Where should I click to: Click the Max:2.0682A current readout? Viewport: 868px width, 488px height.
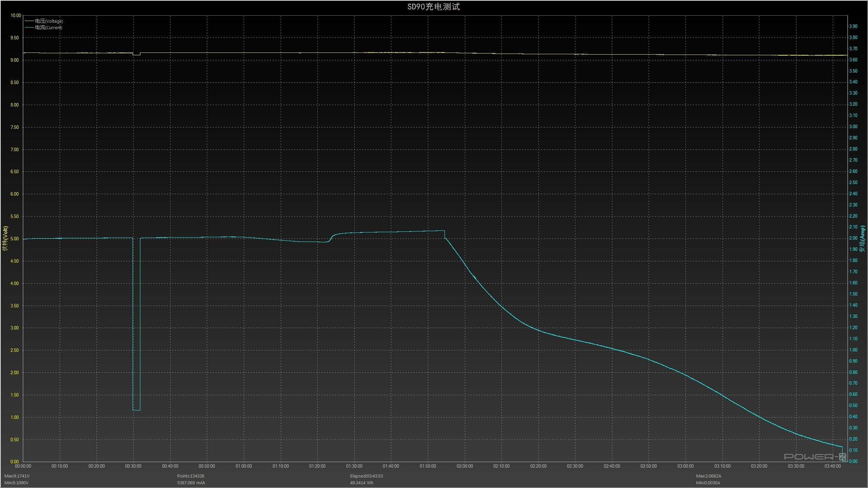tap(709, 476)
